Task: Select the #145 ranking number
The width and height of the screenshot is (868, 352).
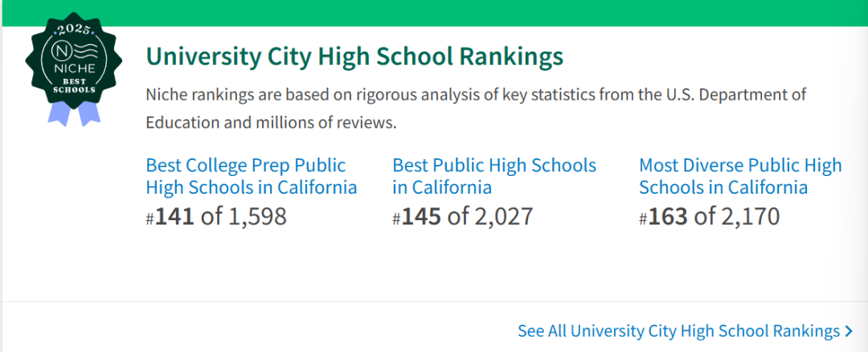Action: [416, 216]
